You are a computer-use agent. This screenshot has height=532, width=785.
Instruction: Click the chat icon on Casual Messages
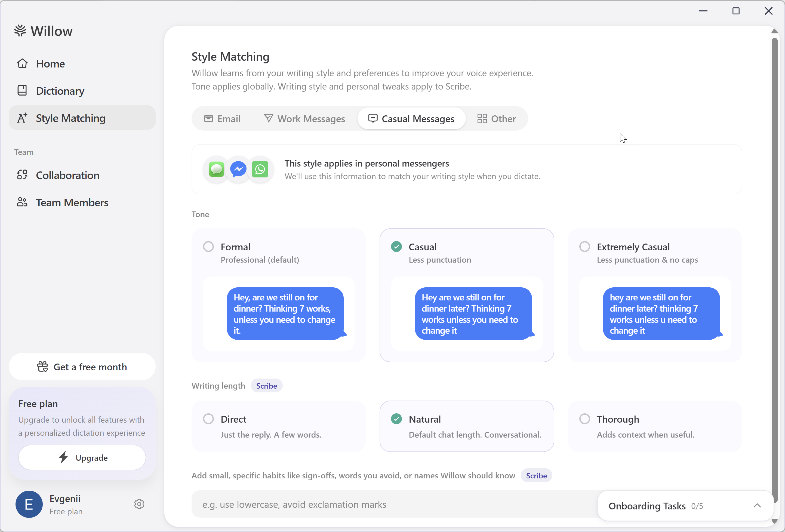pyautogui.click(x=373, y=119)
